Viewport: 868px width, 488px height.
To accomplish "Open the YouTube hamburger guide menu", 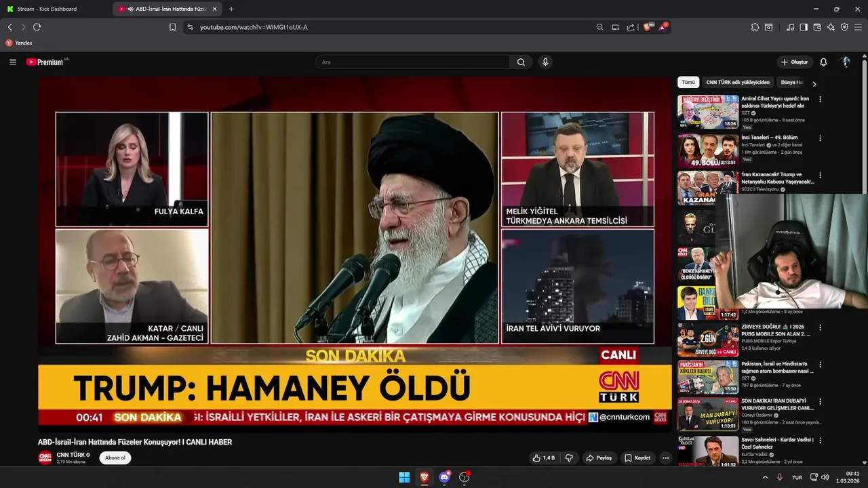I will tap(13, 62).
